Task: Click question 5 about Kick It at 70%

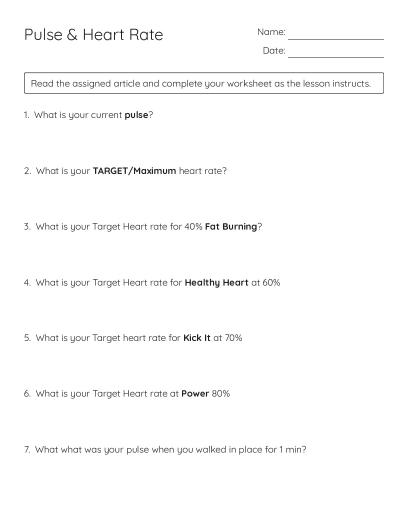Action: 133,338
